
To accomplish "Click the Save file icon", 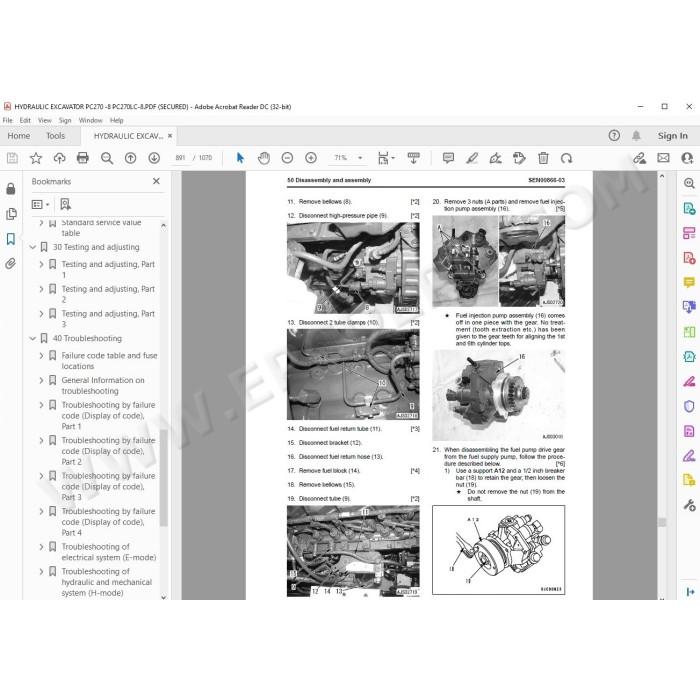I will click(x=12, y=158).
